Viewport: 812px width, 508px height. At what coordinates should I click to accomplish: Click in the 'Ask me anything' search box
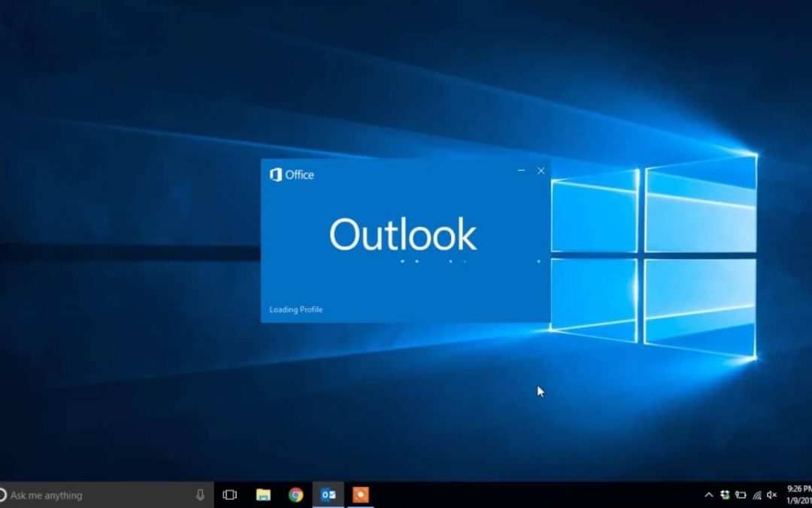click(106, 495)
